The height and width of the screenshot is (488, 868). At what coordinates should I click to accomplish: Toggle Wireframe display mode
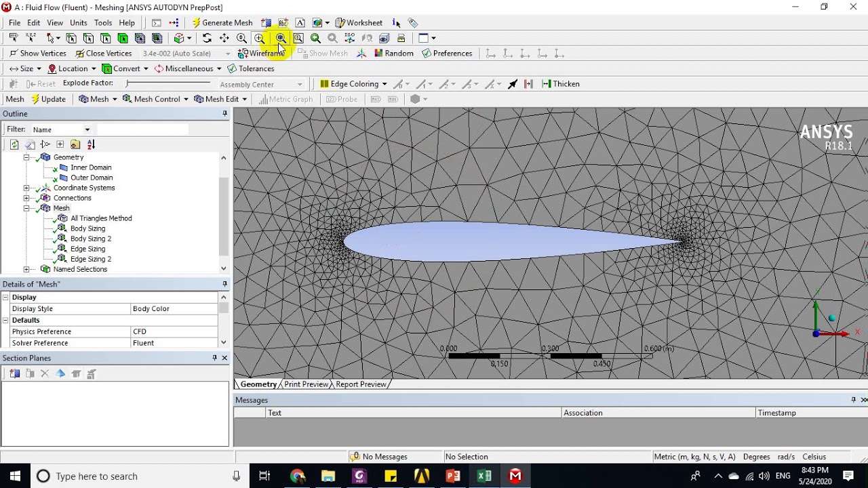[260, 54]
